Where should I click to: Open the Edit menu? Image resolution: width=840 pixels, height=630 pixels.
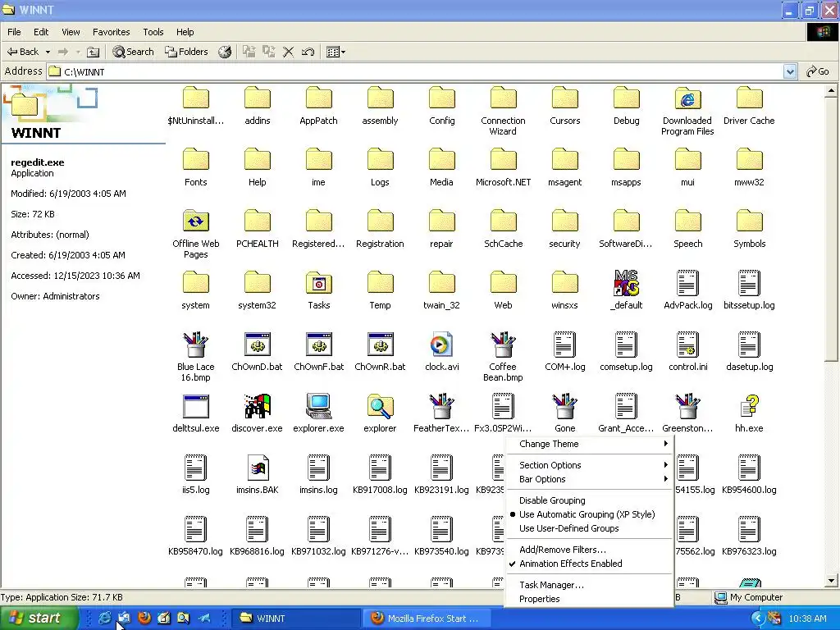tap(41, 32)
